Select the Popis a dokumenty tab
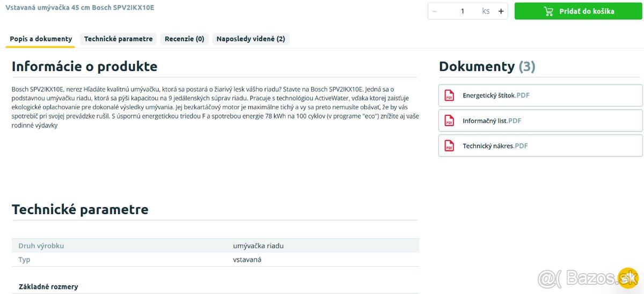 pos(41,39)
